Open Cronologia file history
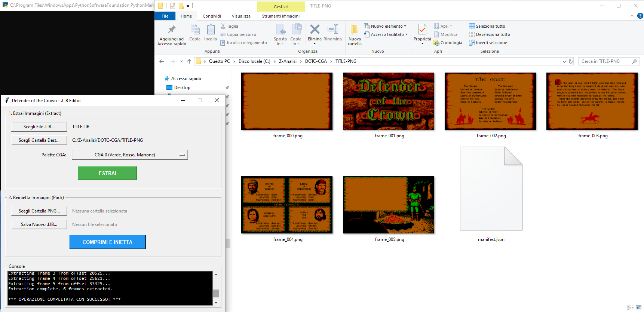The height and width of the screenshot is (312, 644). coord(448,43)
